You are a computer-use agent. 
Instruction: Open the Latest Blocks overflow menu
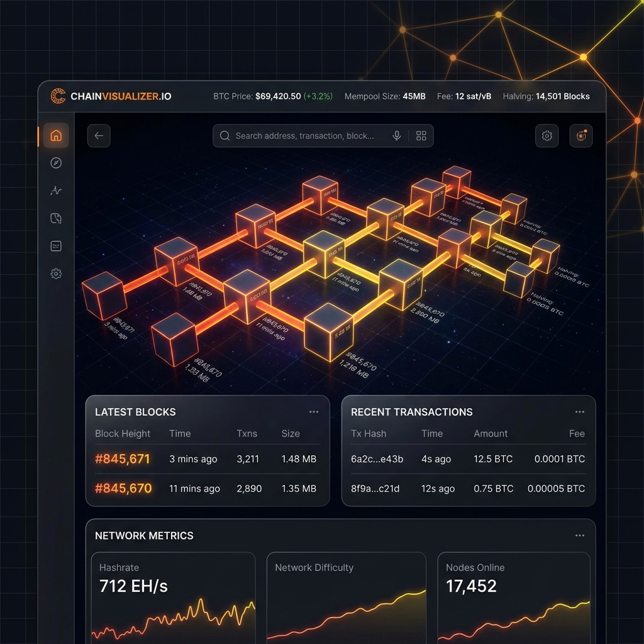(314, 412)
